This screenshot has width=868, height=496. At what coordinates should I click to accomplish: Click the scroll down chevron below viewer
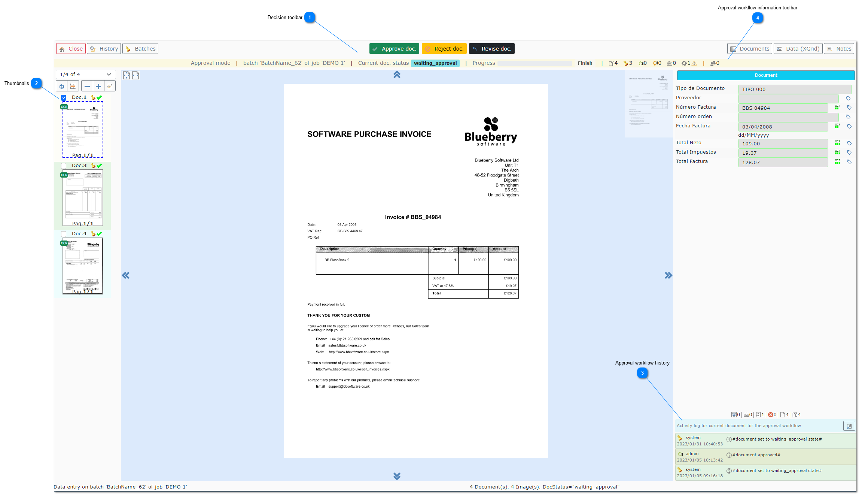(x=396, y=476)
